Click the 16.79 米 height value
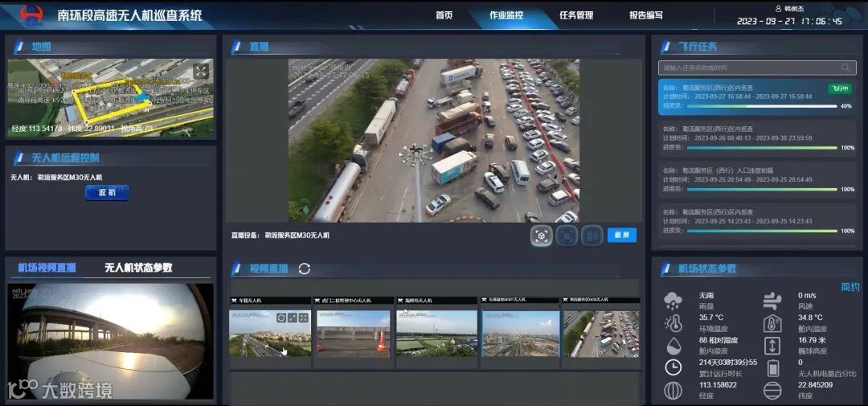Image resolution: width=868 pixels, height=406 pixels. pyautogui.click(x=812, y=340)
